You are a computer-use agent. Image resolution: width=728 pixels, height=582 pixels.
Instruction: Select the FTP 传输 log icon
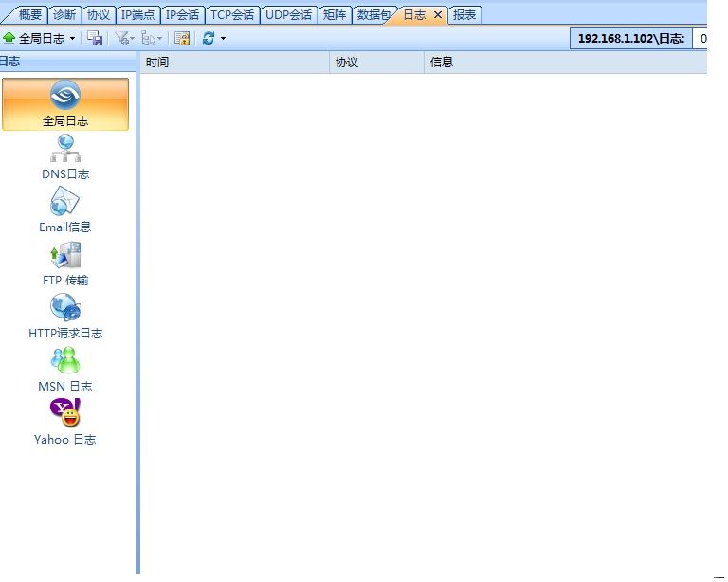click(65, 263)
